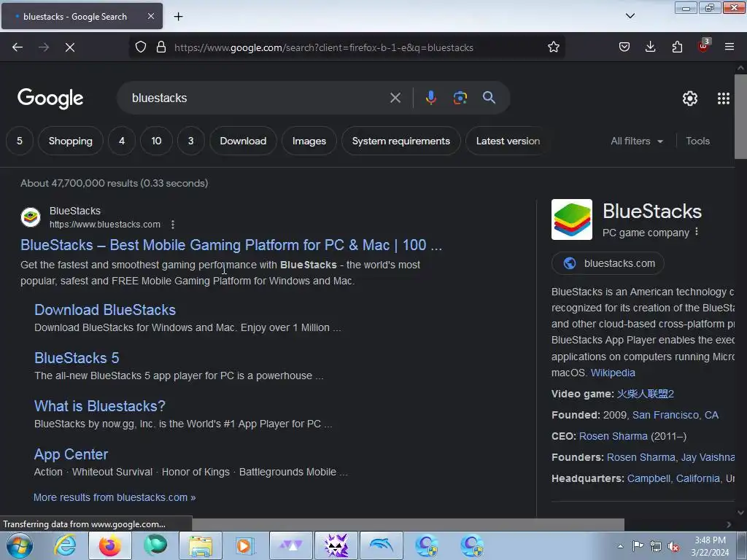The height and width of the screenshot is (560, 747).
Task: Go back to the previous page
Action: (18, 47)
